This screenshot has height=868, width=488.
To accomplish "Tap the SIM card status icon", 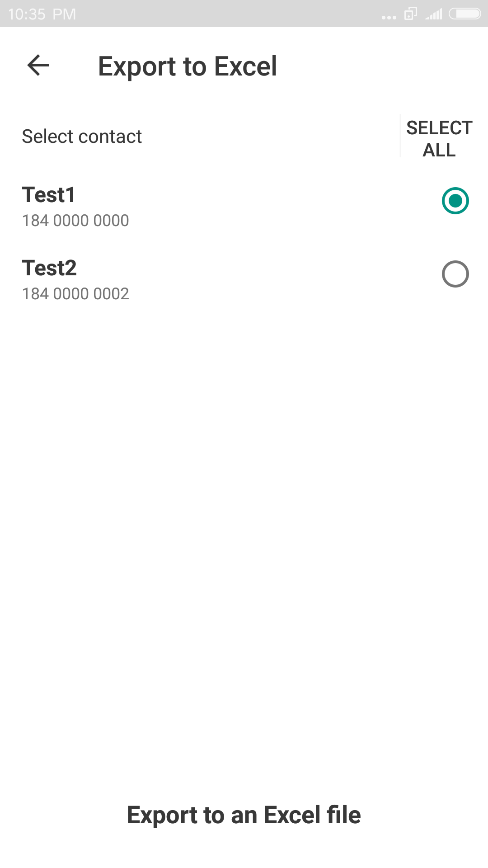I will point(410,14).
